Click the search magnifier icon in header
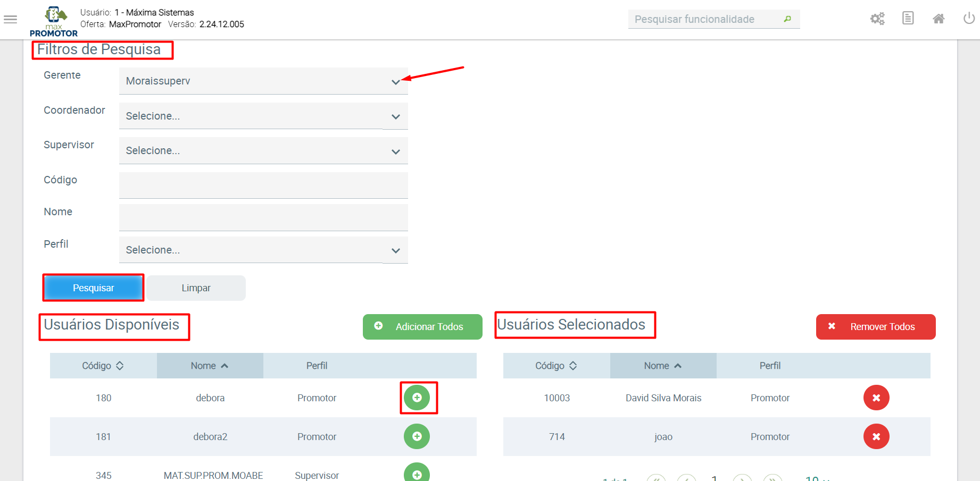The height and width of the screenshot is (481, 980). pyautogui.click(x=787, y=19)
